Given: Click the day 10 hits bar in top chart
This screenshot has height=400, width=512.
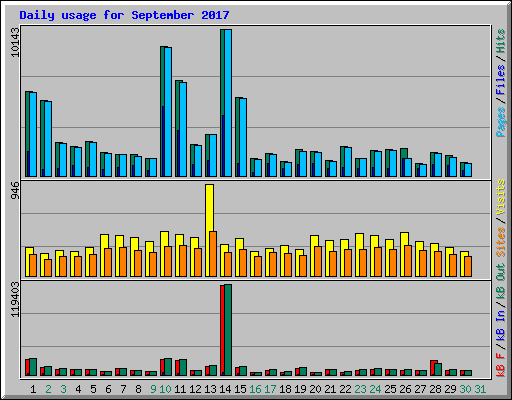Looking at the screenshot, I should [162, 111].
